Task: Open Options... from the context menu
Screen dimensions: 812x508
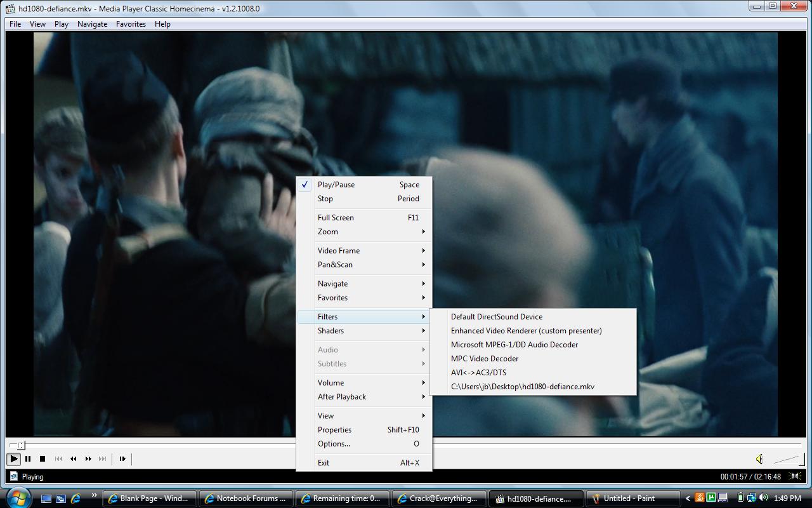Action: 364,444
